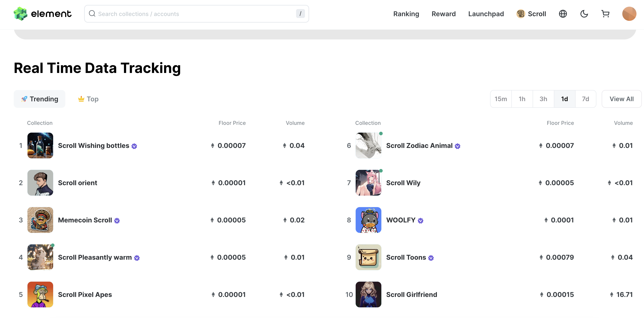The image size is (644, 318).
Task: Select the 1d time range
Action: [564, 99]
